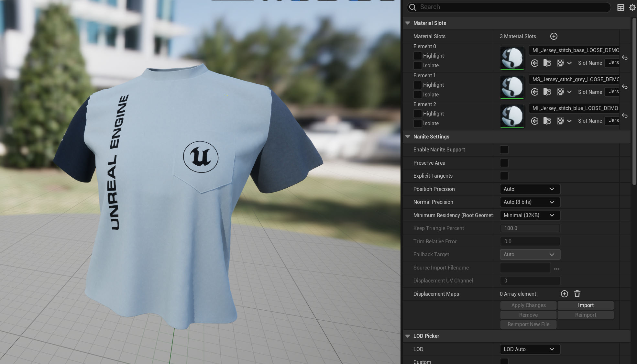Collapse the Material Slots section
This screenshot has width=637, height=364.
coord(408,23)
